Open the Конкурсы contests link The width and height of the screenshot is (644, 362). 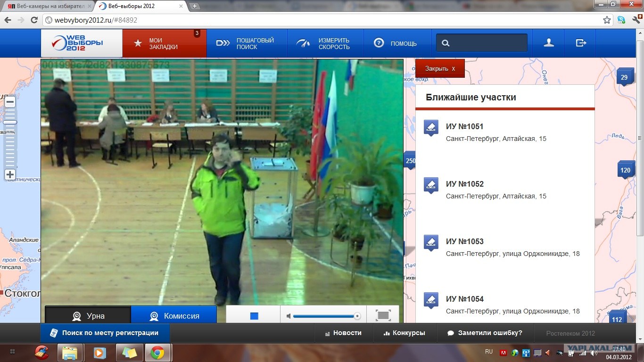coord(404,333)
